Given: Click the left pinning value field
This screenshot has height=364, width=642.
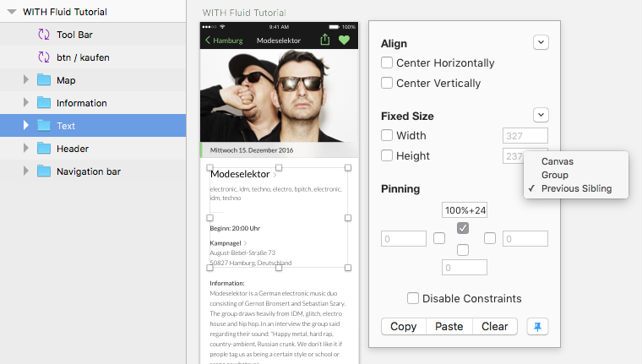Looking at the screenshot, I should 403,238.
